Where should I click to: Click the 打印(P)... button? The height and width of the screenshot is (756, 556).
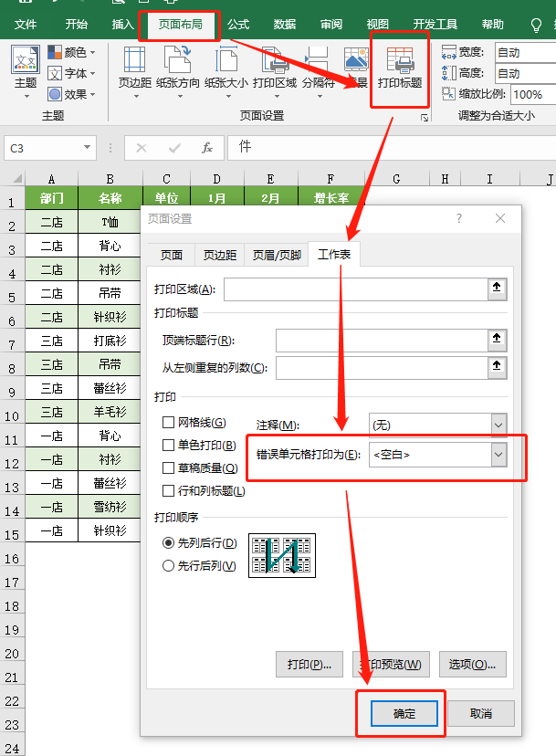(x=309, y=665)
